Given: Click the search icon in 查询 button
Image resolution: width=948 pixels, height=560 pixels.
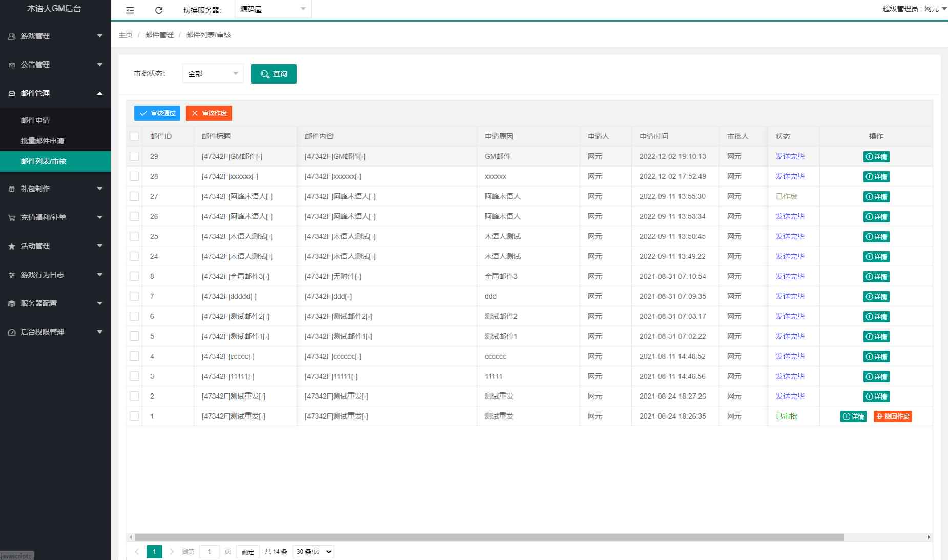Looking at the screenshot, I should coord(265,74).
